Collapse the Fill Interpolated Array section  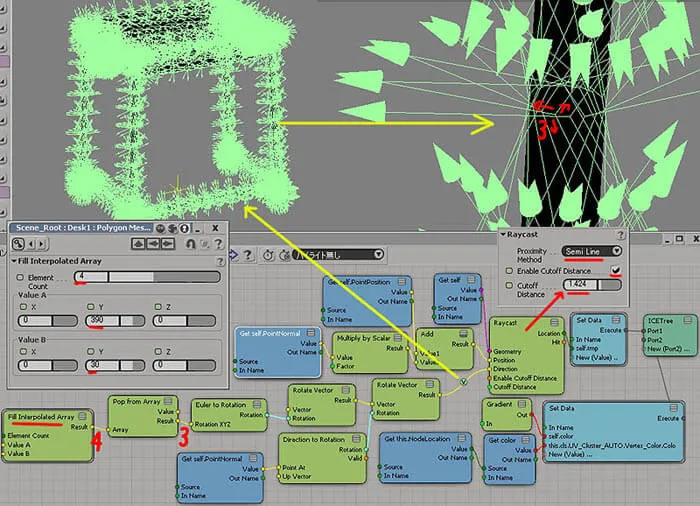pyautogui.click(x=14, y=261)
